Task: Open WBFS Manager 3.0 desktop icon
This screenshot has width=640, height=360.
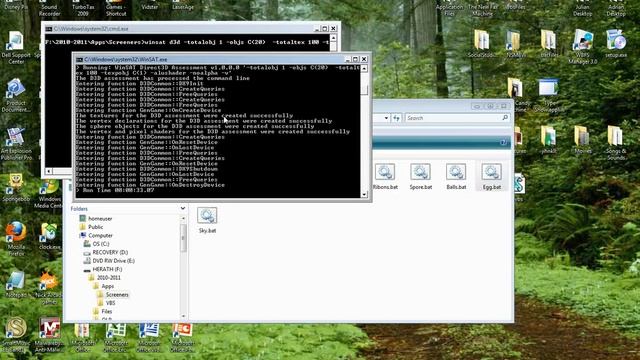Action: [582, 47]
